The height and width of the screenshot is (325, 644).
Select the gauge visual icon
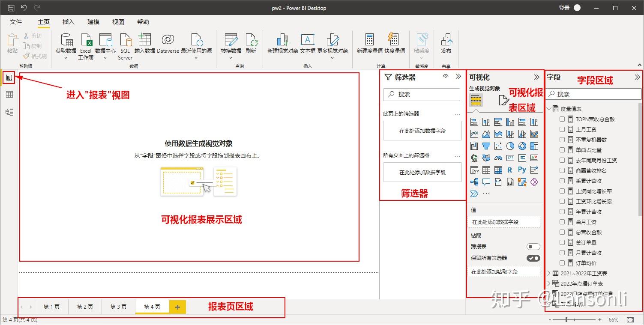498,158
